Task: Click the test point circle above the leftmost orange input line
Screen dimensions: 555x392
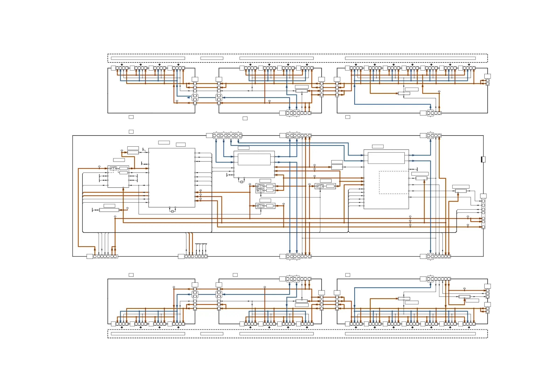Action: [x=99, y=167]
